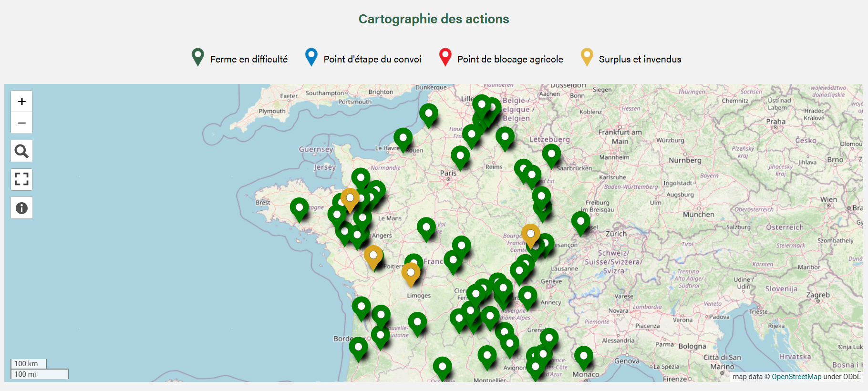Click the 100 km scale indicator
This screenshot has width=868, height=391.
click(29, 364)
